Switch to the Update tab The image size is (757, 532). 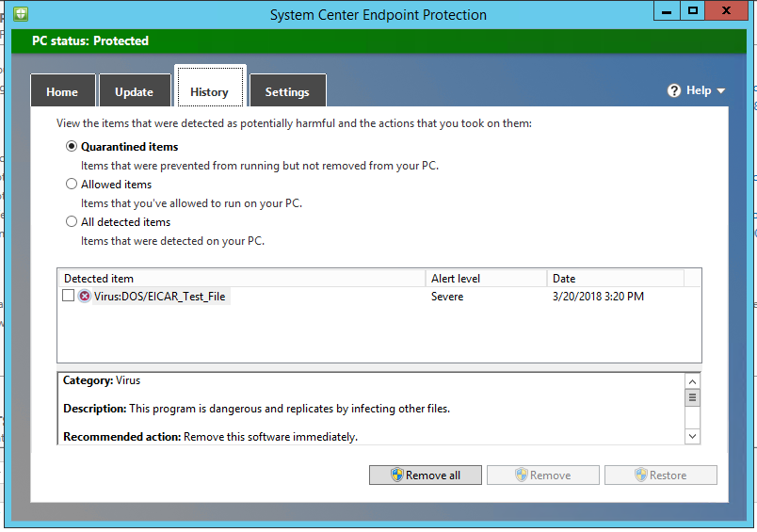(135, 91)
